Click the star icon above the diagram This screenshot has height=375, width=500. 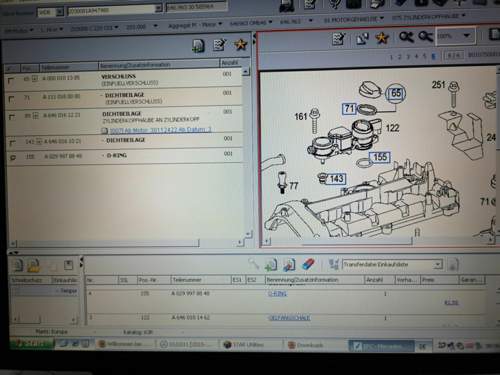tap(382, 38)
